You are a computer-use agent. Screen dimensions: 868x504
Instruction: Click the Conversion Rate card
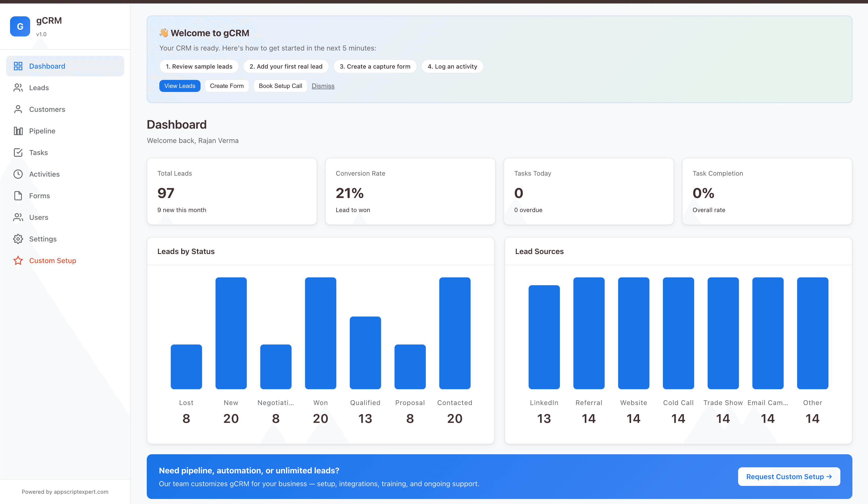pyautogui.click(x=410, y=191)
